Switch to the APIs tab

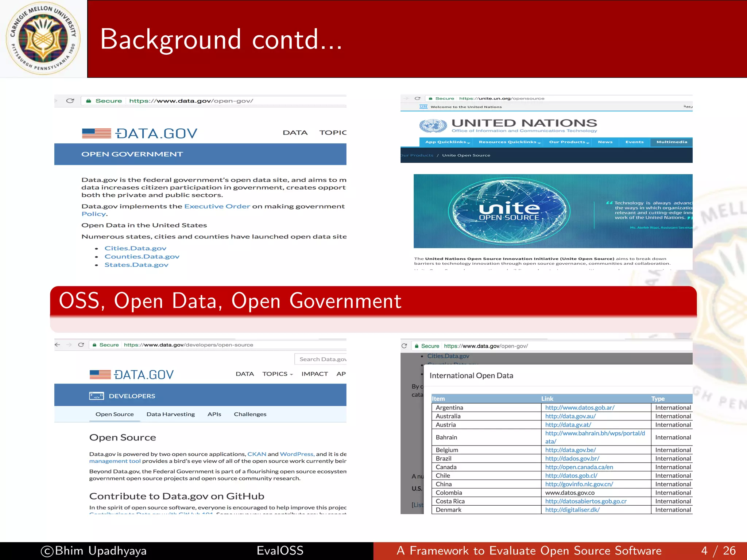214,415
